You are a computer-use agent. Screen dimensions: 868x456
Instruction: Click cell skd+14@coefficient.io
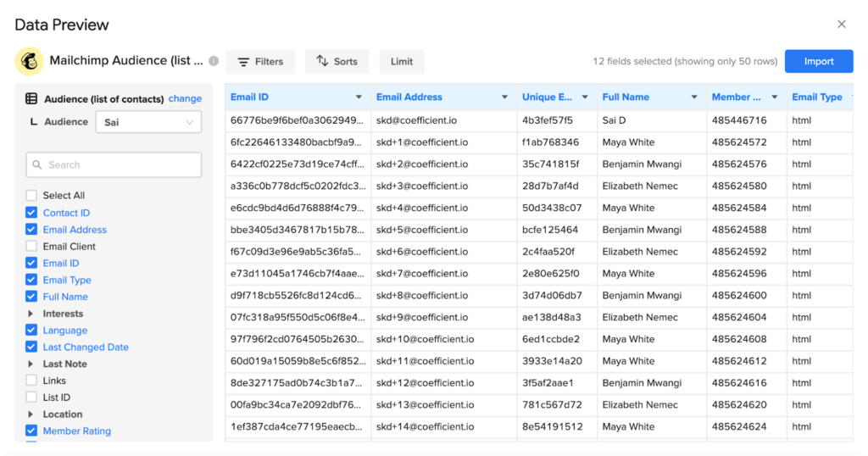[x=444, y=426]
